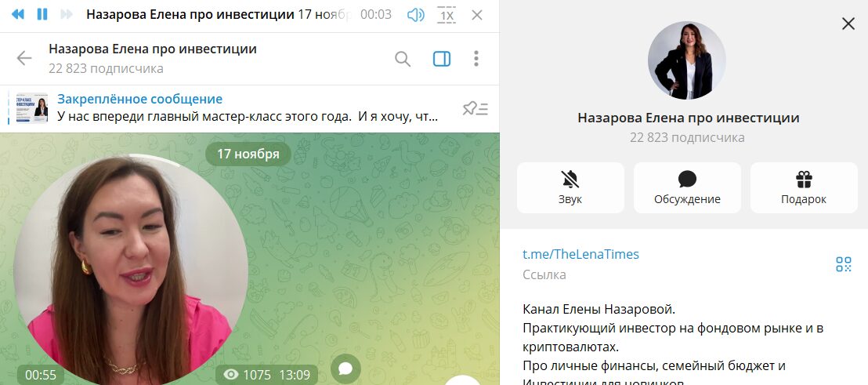Change playback speed 1X button
This screenshot has height=385, width=868.
[x=447, y=15]
